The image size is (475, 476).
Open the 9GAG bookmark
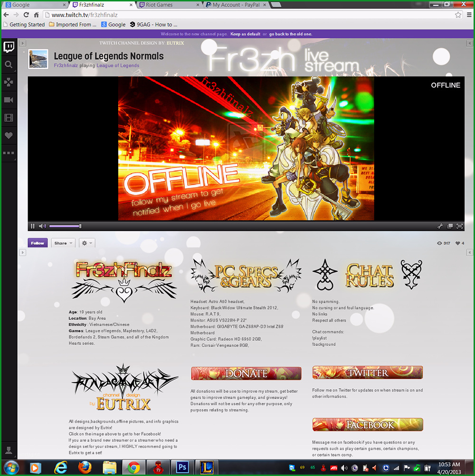(153, 25)
